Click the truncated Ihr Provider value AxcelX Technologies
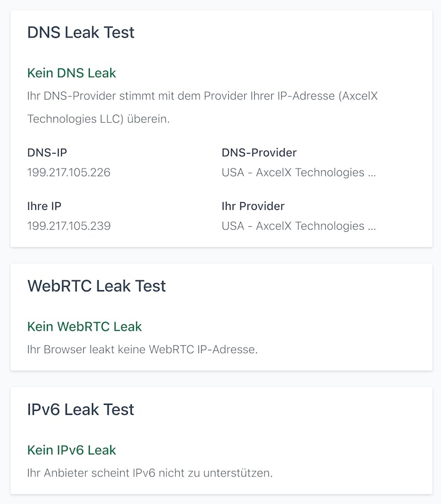This screenshot has height=504, width=441. [x=299, y=226]
